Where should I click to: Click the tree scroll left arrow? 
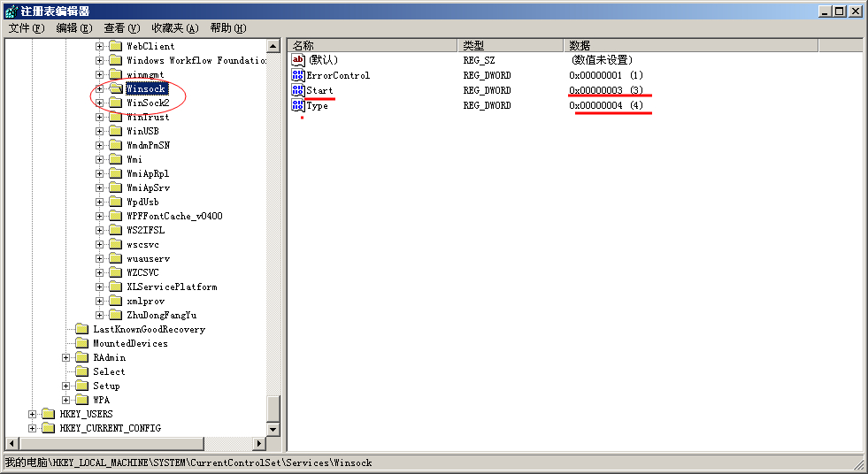coord(12,443)
